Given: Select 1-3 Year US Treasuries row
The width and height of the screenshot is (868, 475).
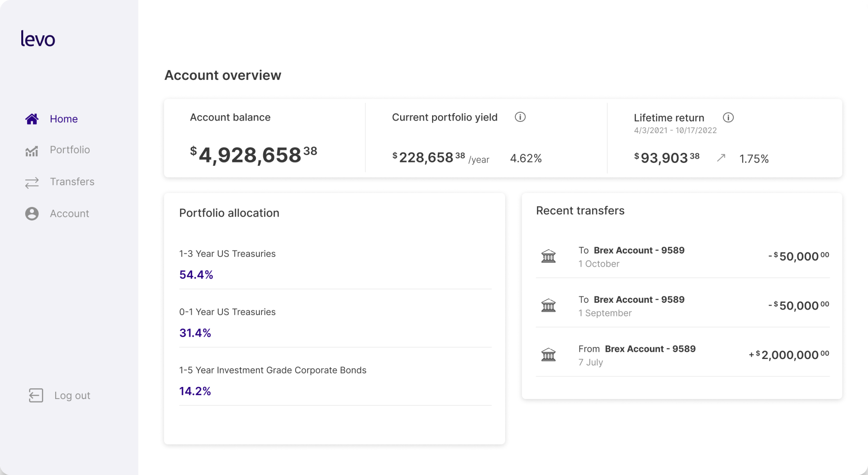Looking at the screenshot, I should pos(335,264).
